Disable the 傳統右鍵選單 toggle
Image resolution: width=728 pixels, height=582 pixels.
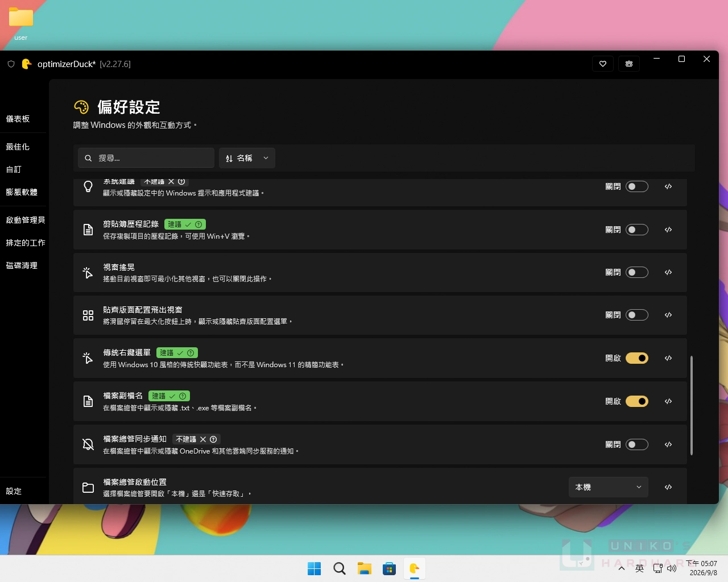click(637, 358)
